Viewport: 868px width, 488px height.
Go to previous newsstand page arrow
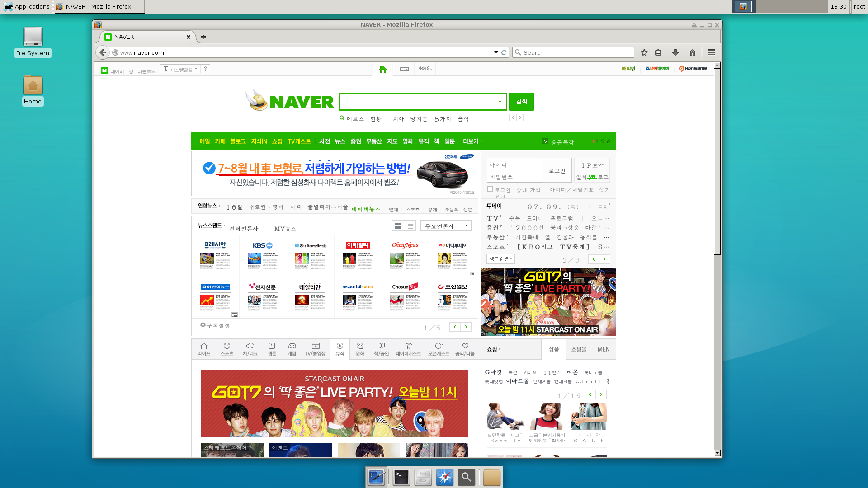(455, 327)
